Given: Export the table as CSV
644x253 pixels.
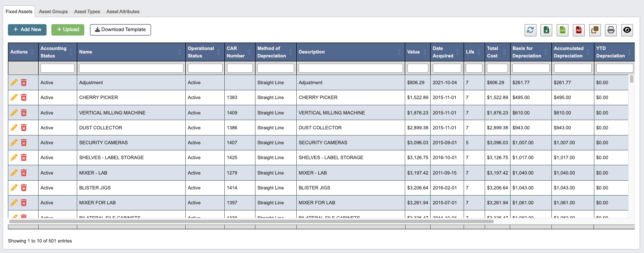Looking at the screenshot, I should 562,30.
